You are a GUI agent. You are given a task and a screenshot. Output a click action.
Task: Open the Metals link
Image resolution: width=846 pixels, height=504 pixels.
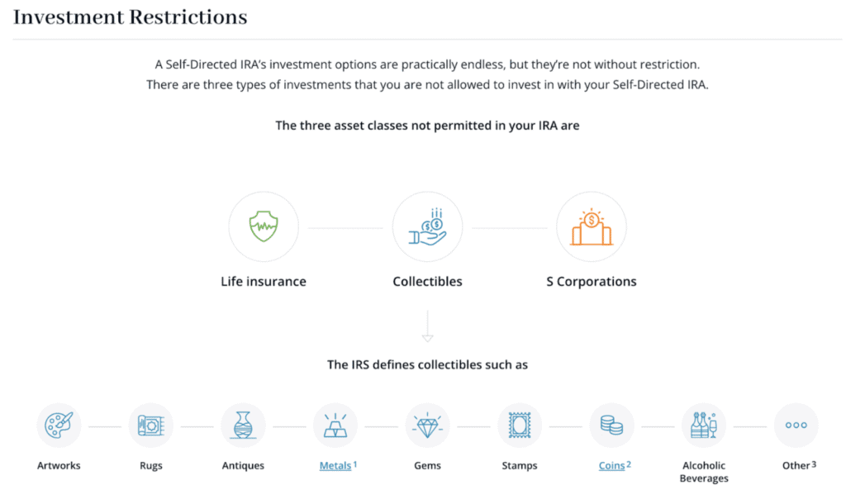(x=335, y=466)
